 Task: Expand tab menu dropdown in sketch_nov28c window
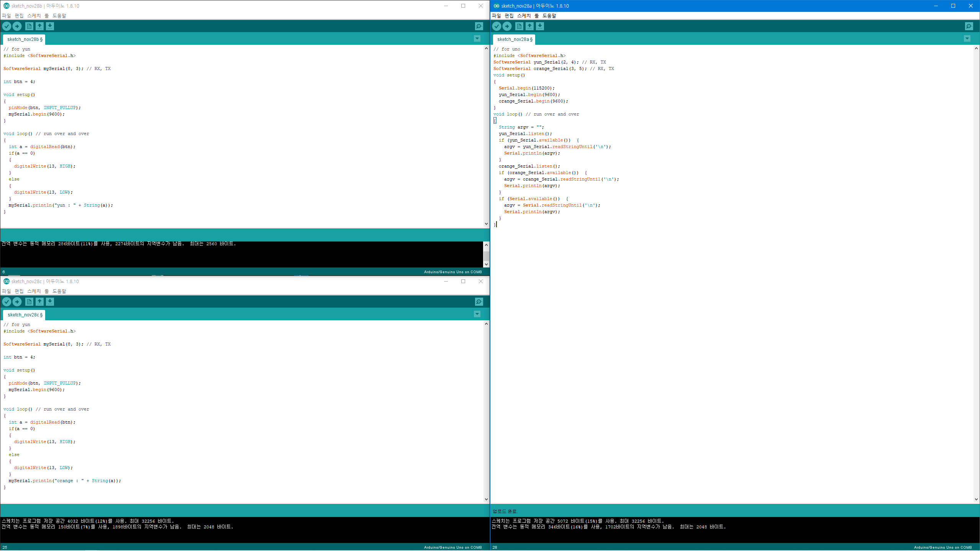(477, 314)
